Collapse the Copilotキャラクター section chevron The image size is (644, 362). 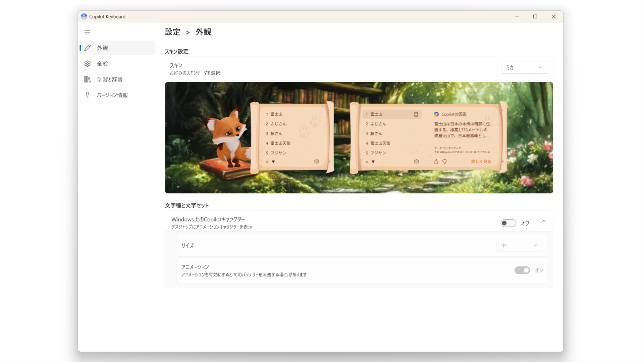click(x=544, y=221)
